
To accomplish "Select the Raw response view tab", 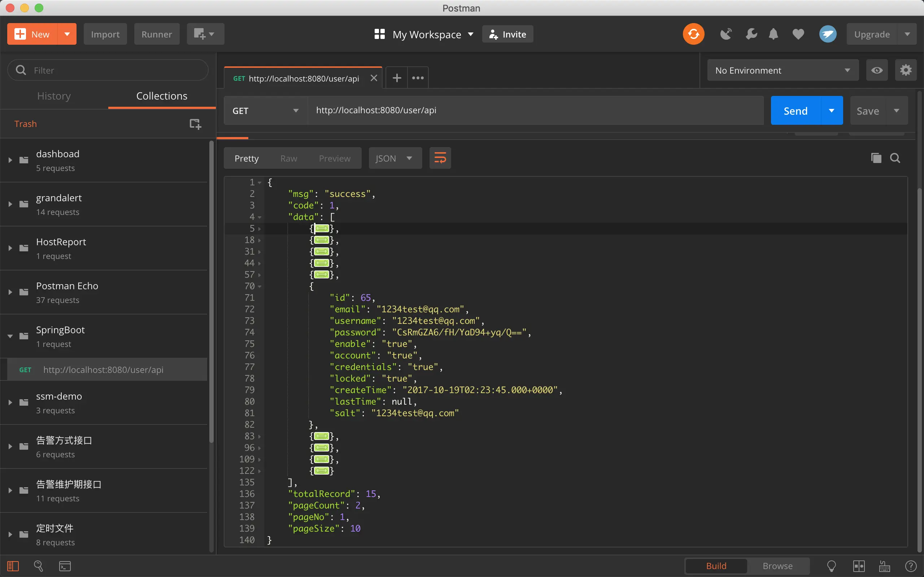I will [288, 158].
